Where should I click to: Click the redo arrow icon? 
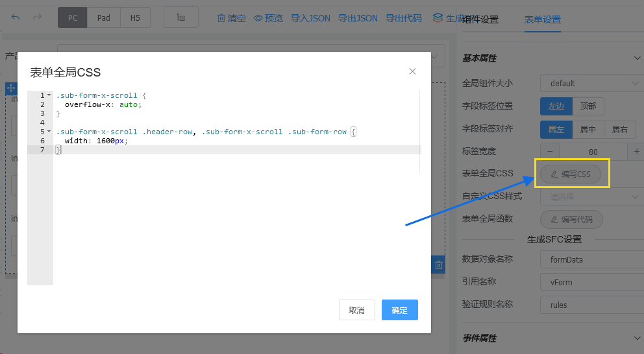(x=38, y=18)
